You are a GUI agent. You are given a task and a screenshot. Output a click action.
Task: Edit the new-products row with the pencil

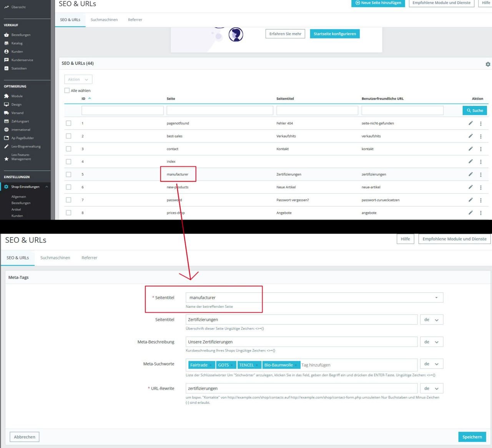[x=470, y=187]
